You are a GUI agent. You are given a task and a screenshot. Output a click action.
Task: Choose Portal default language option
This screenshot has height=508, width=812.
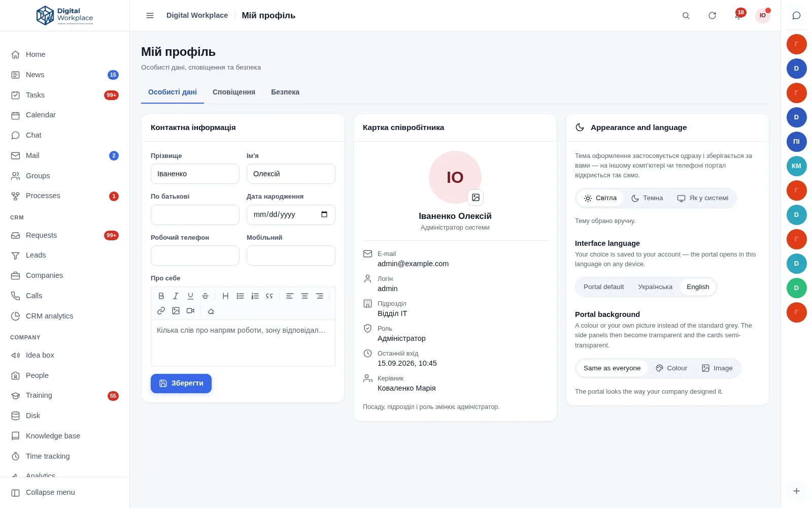pyautogui.click(x=603, y=287)
